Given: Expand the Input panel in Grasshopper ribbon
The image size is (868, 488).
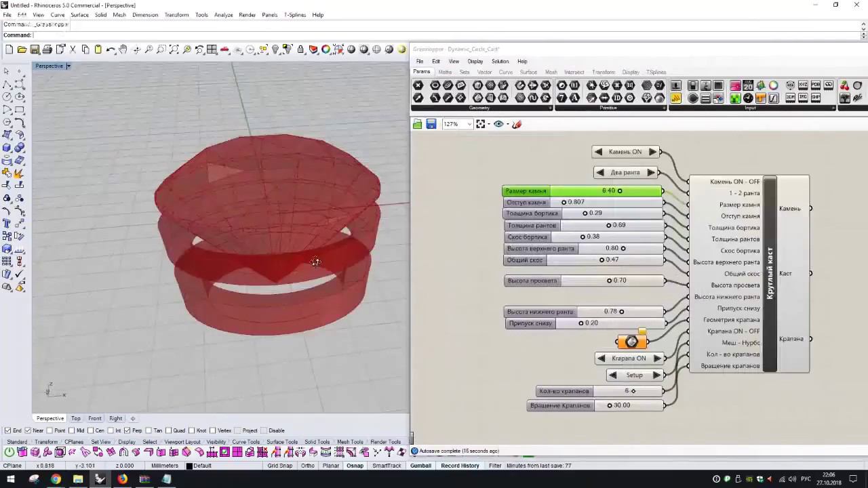Looking at the screenshot, I should (x=833, y=108).
